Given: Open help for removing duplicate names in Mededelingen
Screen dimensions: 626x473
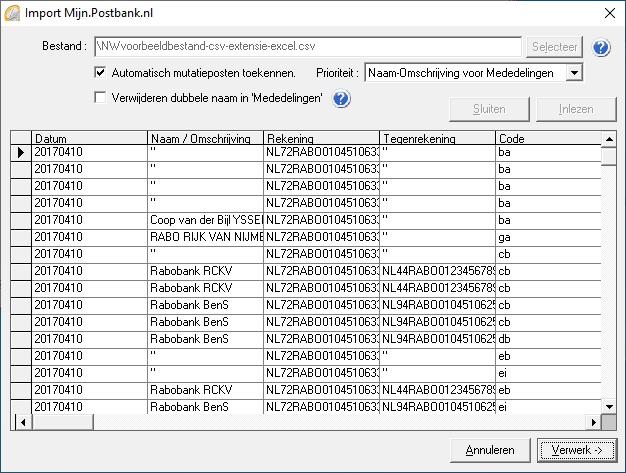Looking at the screenshot, I should click(x=341, y=98).
